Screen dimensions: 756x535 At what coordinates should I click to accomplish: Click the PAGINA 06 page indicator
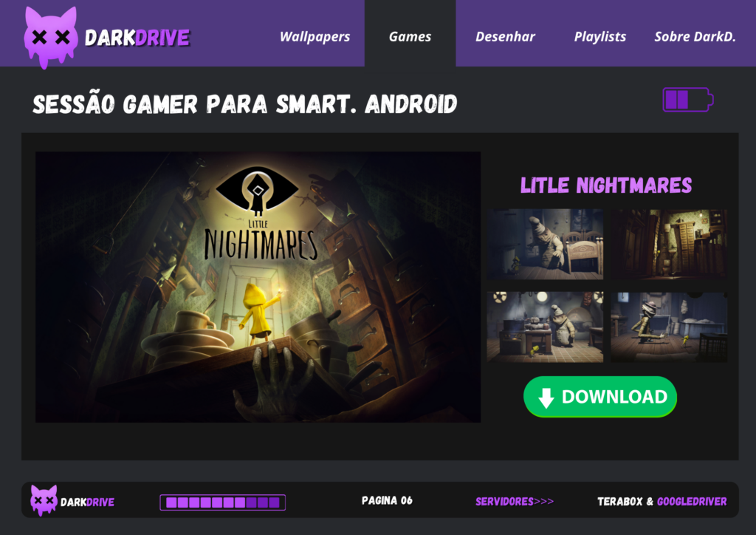387,501
